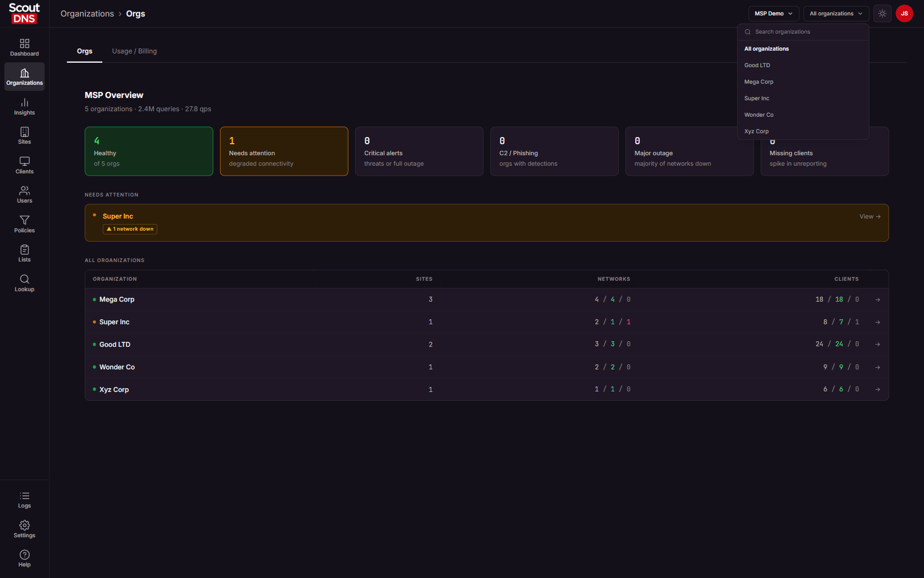This screenshot has height=578, width=924.
Task: Choose Good LTD from the dropdown list
Action: [803, 66]
